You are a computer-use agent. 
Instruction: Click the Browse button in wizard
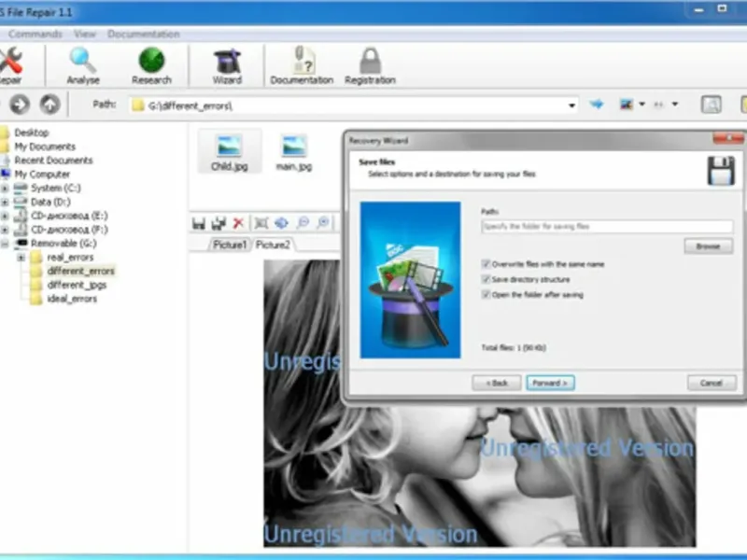tap(708, 246)
